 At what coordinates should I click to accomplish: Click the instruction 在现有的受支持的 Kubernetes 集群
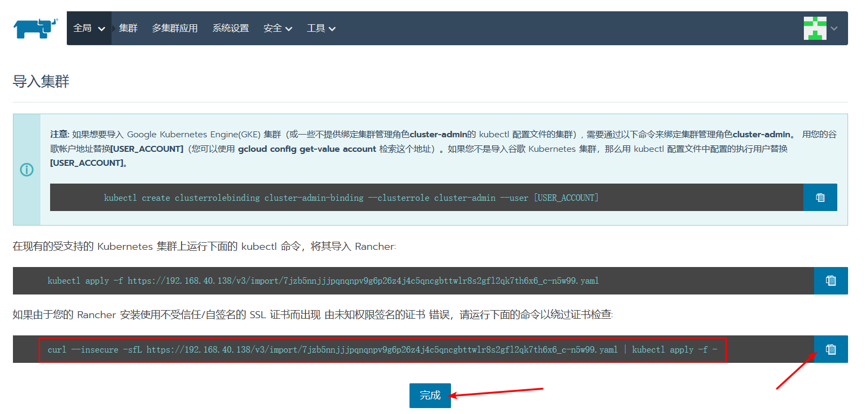click(x=204, y=247)
